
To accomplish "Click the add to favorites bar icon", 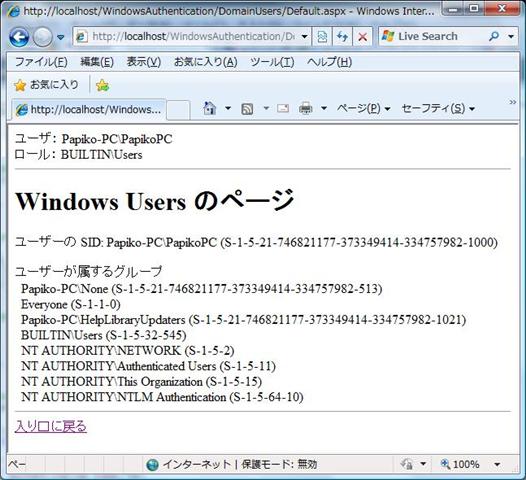I will click(102, 86).
